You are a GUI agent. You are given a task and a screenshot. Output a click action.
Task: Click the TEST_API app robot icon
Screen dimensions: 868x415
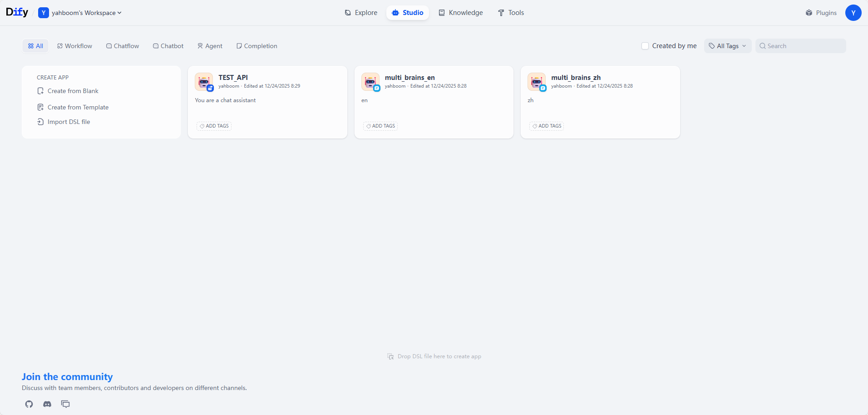[x=204, y=82]
